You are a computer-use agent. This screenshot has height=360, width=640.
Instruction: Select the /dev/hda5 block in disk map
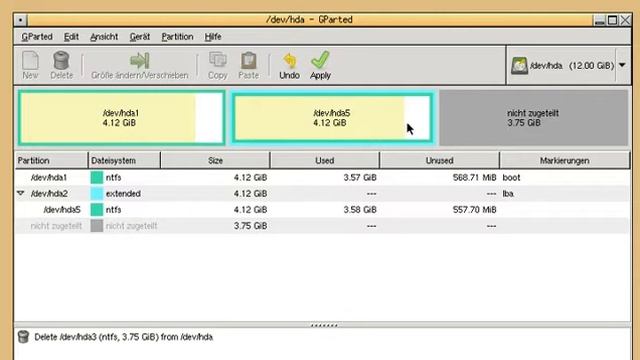point(333,118)
